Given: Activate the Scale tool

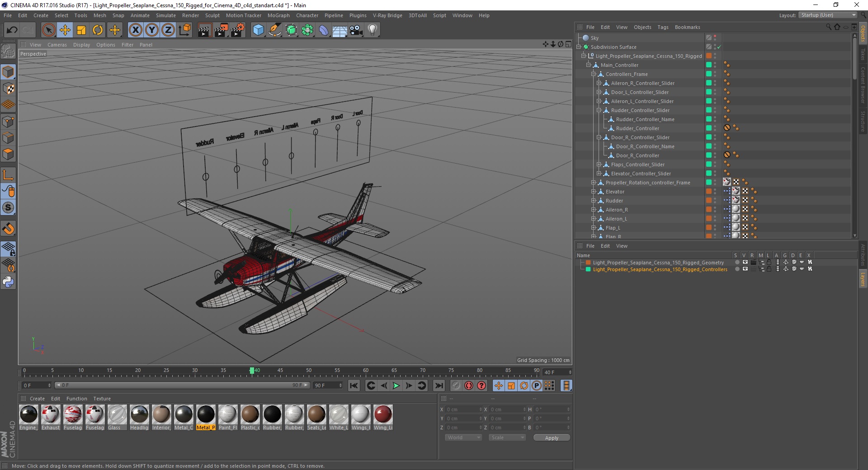Looking at the screenshot, I should point(81,30).
